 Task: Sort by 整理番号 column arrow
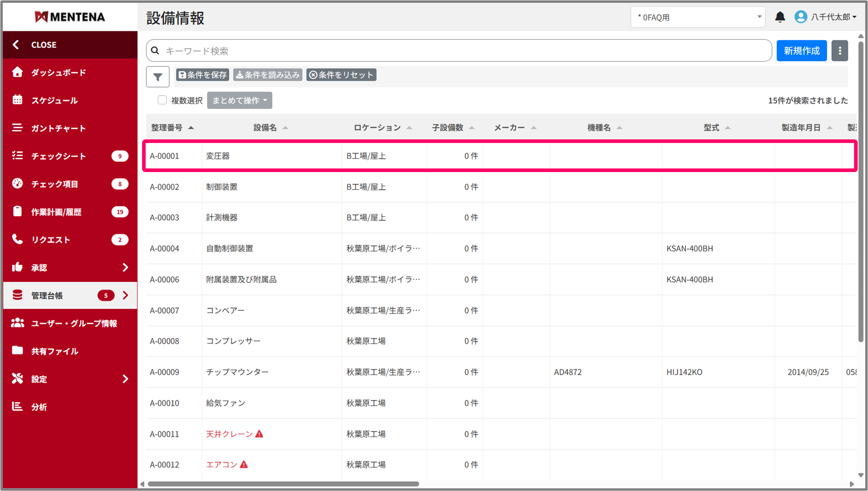191,128
